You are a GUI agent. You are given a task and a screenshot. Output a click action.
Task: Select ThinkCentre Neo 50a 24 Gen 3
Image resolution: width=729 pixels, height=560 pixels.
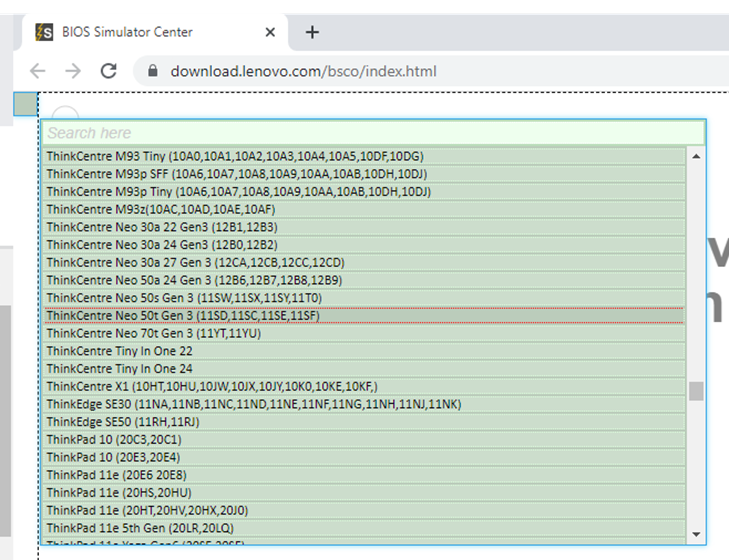coord(364,280)
